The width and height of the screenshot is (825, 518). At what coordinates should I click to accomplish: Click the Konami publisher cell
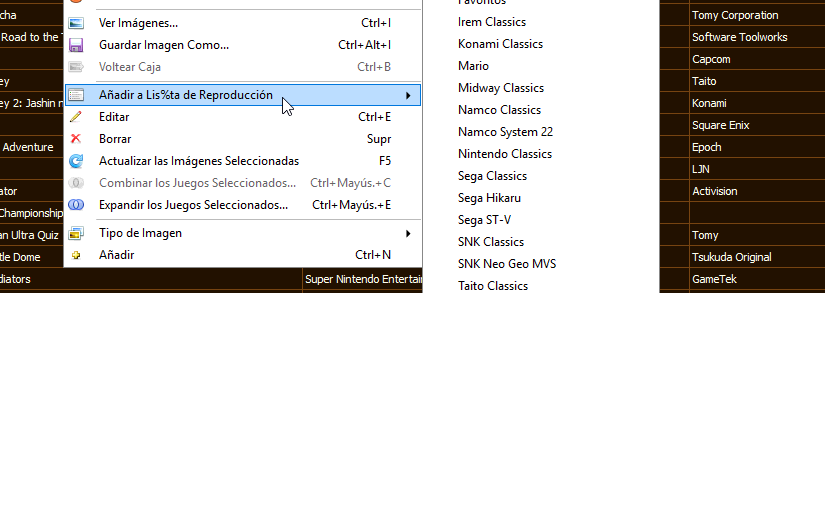point(757,104)
